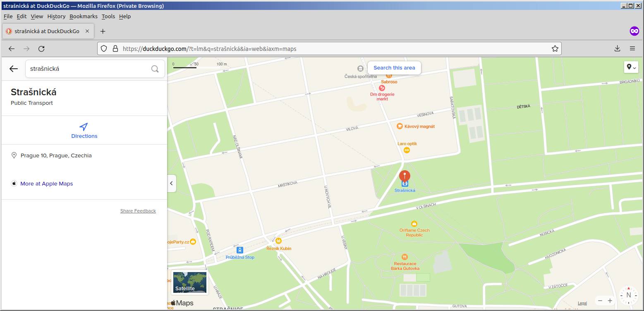
Task: Switch map to Satellite view
Action: pos(190,282)
